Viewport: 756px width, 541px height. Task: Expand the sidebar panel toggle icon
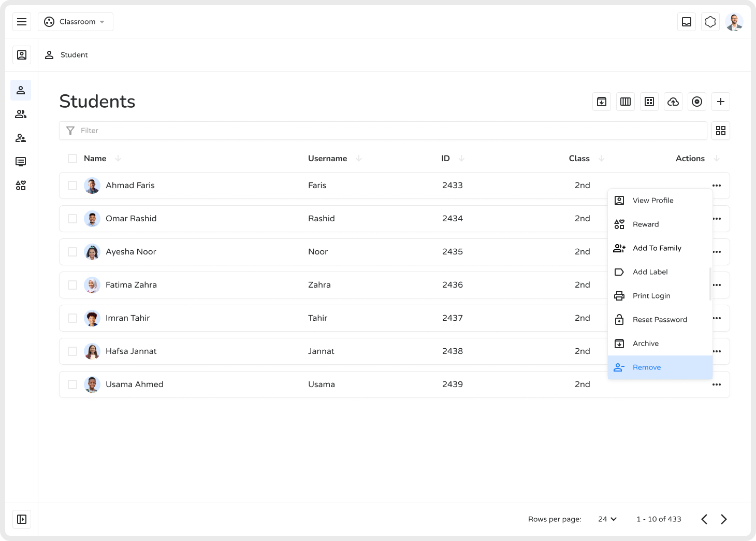click(x=22, y=519)
